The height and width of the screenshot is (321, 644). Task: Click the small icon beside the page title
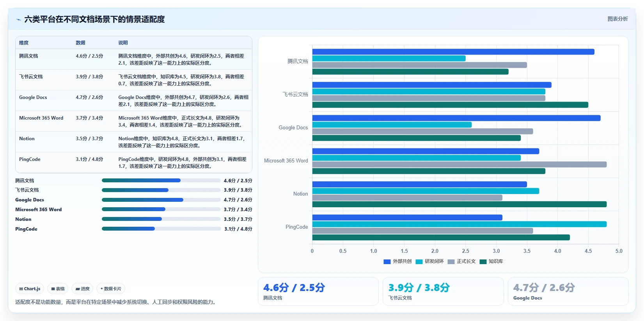18,19
